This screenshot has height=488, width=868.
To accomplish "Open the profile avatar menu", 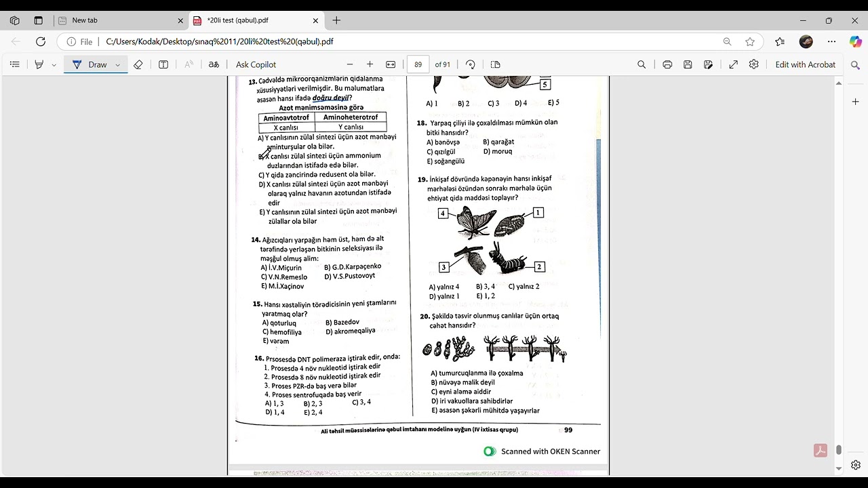I will pos(806,41).
